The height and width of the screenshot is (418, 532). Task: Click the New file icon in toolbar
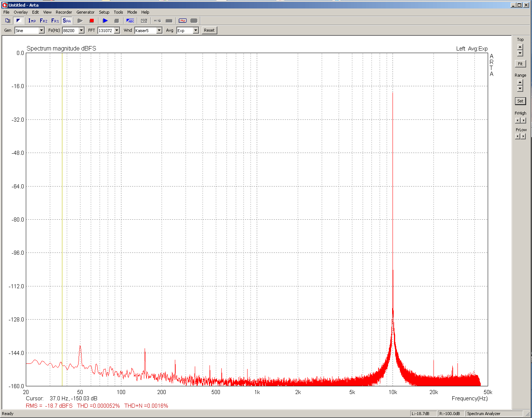coord(7,21)
